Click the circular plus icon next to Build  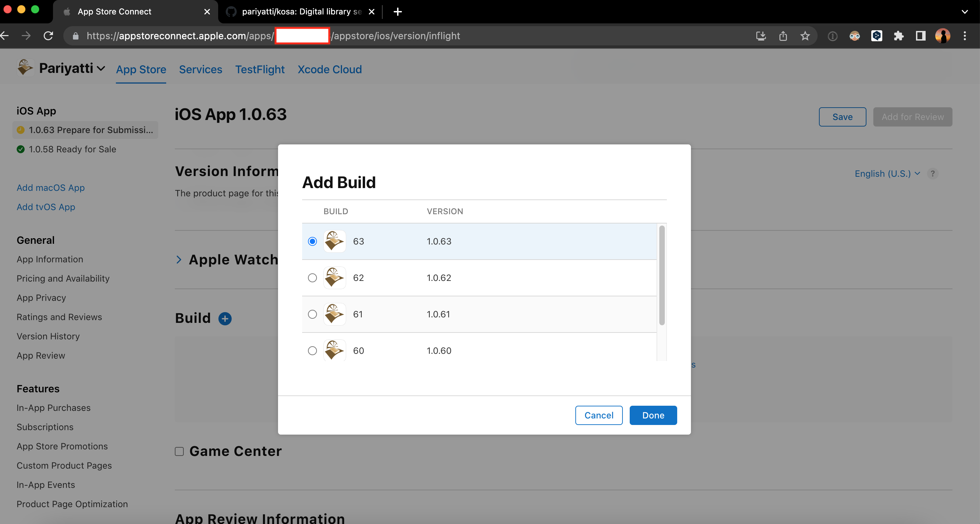(x=225, y=318)
